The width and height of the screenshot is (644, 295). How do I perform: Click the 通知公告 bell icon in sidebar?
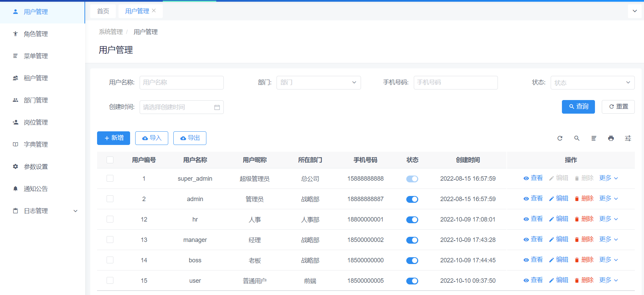pos(15,189)
